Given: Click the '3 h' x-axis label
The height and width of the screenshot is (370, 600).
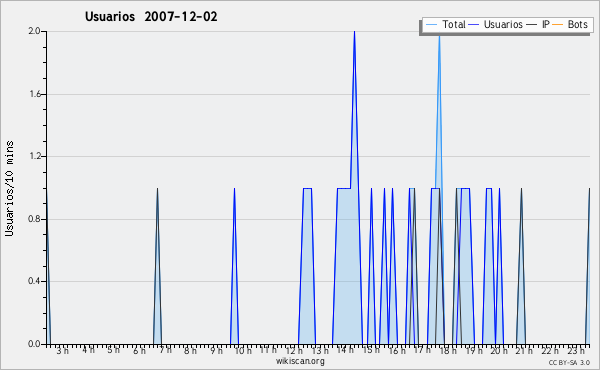Looking at the screenshot, I should 63,350.
